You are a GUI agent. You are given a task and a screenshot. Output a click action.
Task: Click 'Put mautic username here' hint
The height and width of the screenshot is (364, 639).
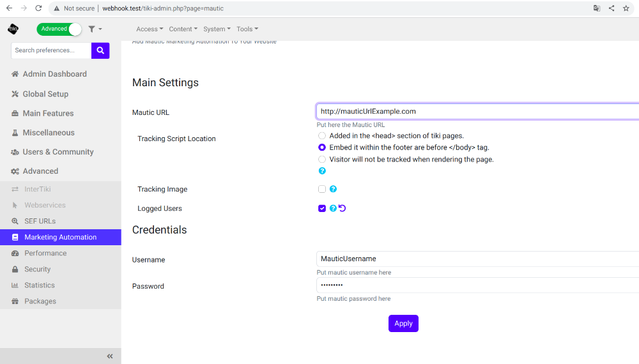[354, 273]
